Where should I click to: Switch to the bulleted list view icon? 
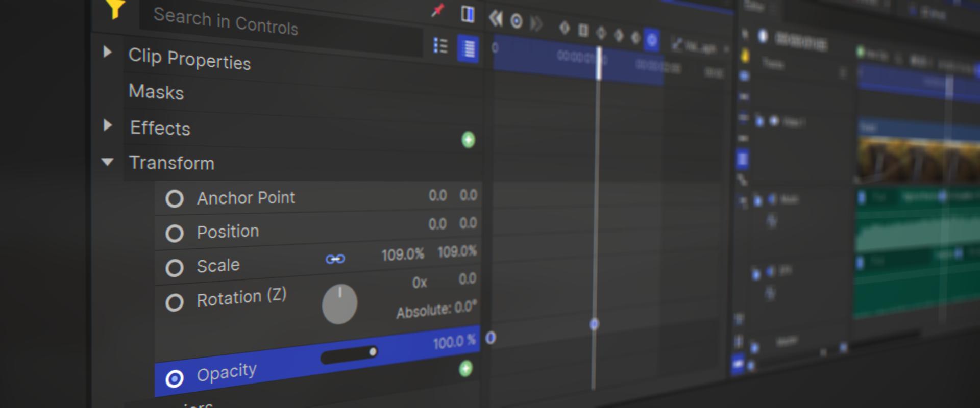click(440, 46)
